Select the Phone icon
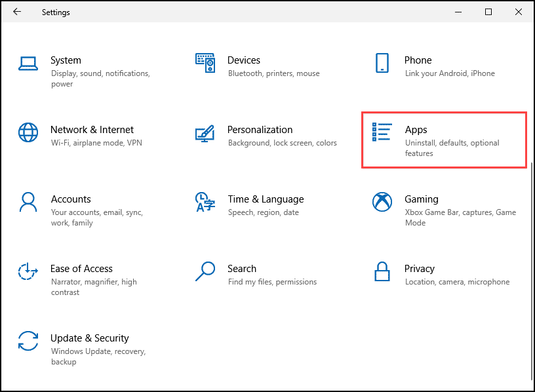535x392 pixels. pos(382,63)
